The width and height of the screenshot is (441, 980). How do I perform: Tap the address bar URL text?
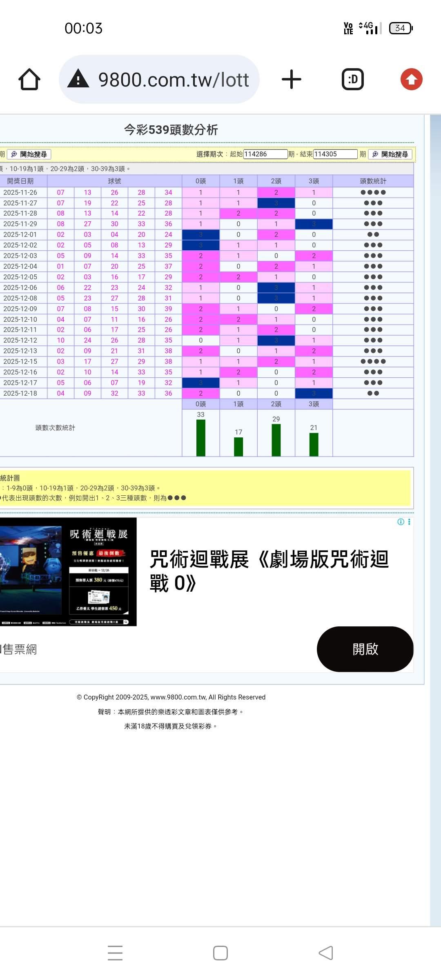tap(174, 80)
